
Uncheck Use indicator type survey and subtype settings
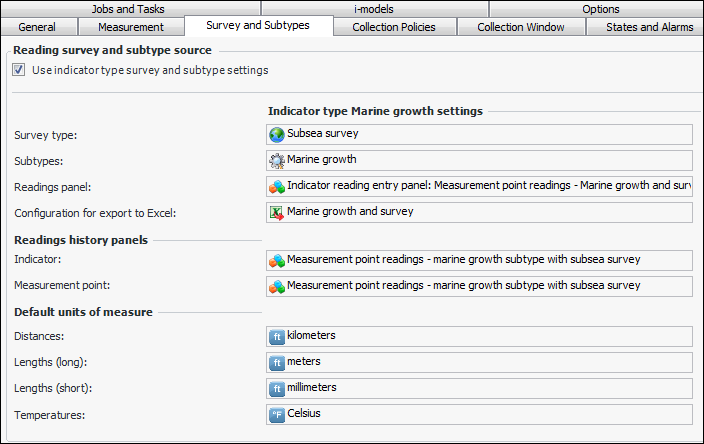coord(19,70)
